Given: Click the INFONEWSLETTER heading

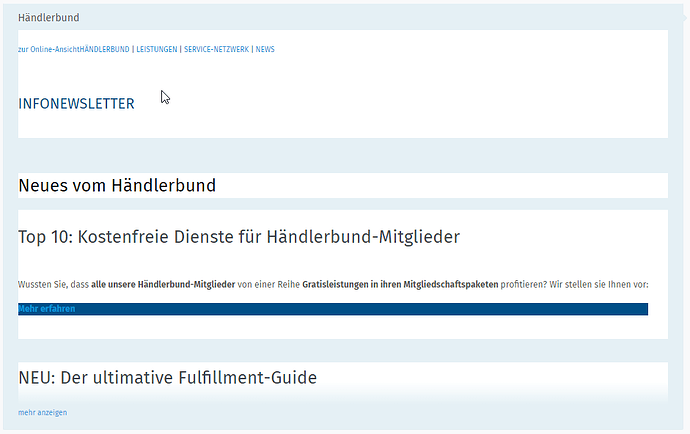Looking at the screenshot, I should point(76,104).
